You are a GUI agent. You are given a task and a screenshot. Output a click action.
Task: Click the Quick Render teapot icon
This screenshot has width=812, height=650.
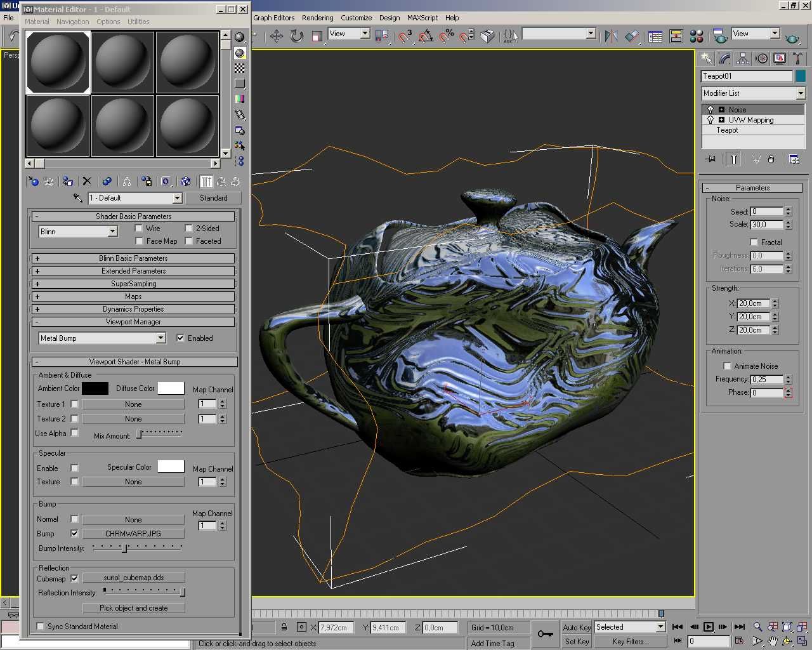click(x=792, y=37)
